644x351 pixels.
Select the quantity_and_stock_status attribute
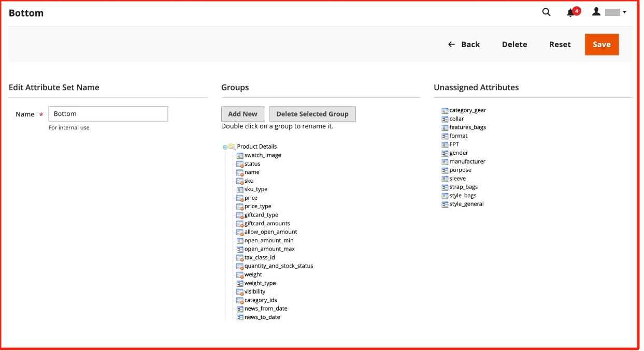point(279,266)
